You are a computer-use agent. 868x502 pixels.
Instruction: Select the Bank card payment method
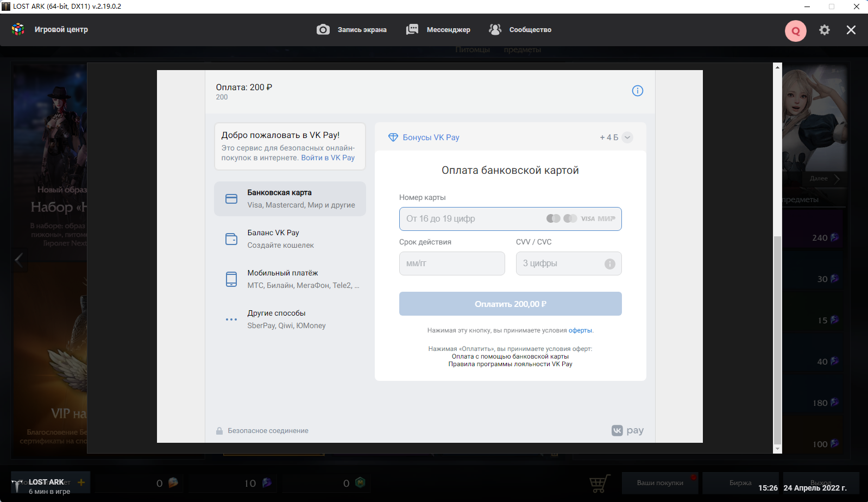point(290,199)
